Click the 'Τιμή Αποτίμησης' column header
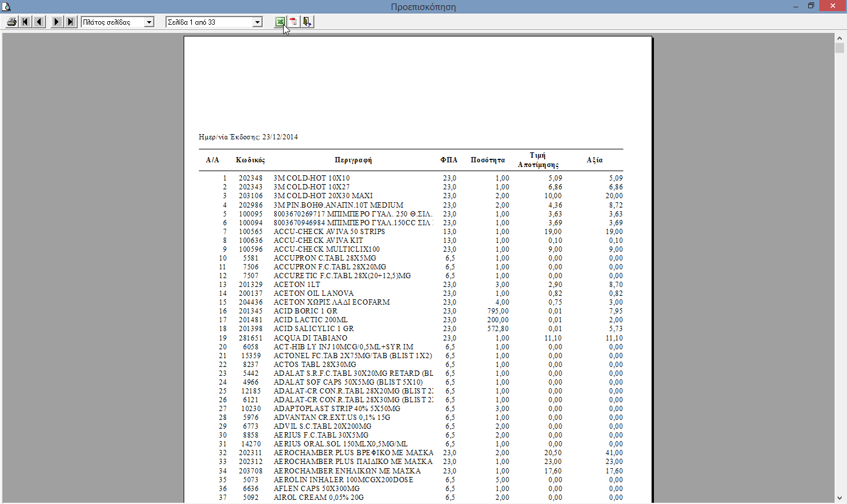 click(538, 160)
